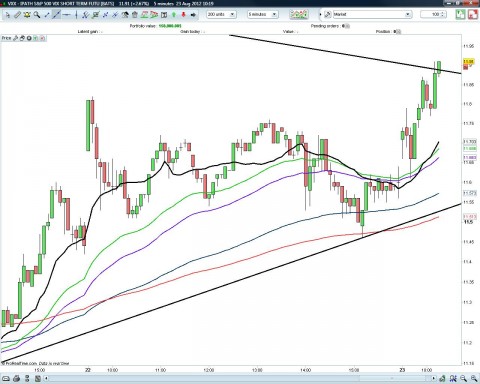
Task: Expand the Position details button
Action: pyautogui.click(x=399, y=32)
